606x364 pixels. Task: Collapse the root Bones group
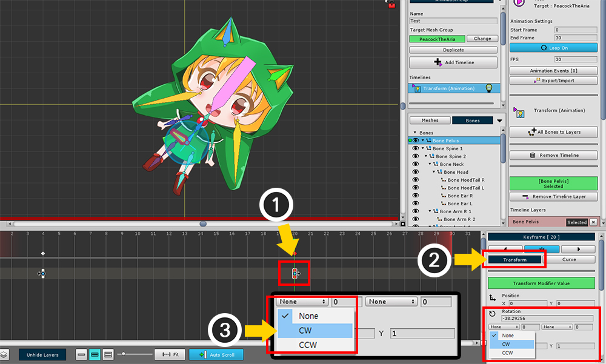[x=415, y=133]
